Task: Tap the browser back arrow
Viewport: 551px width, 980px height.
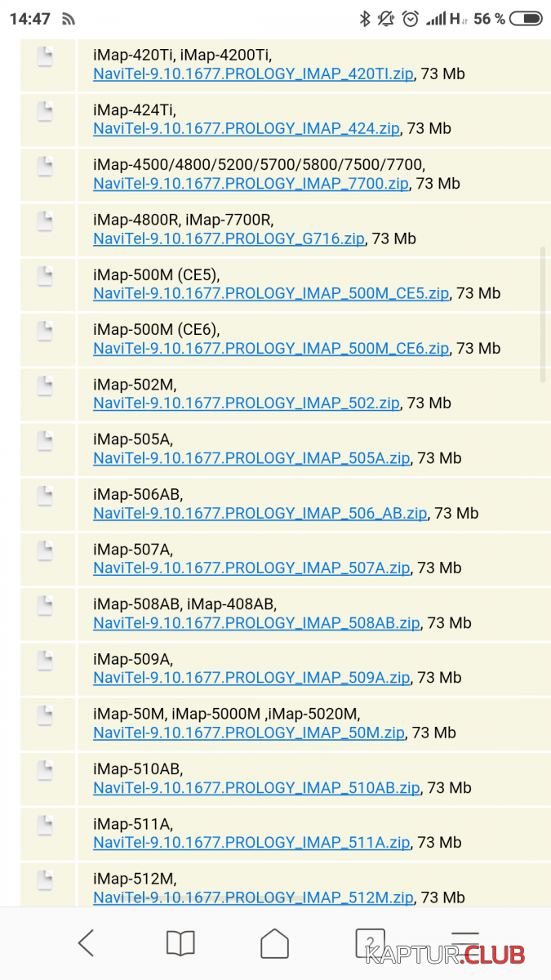Action: click(x=86, y=943)
